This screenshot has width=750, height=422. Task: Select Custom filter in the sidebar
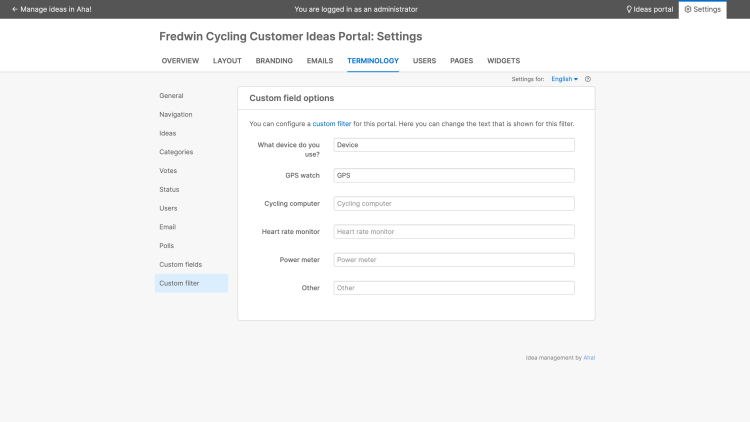[191, 283]
